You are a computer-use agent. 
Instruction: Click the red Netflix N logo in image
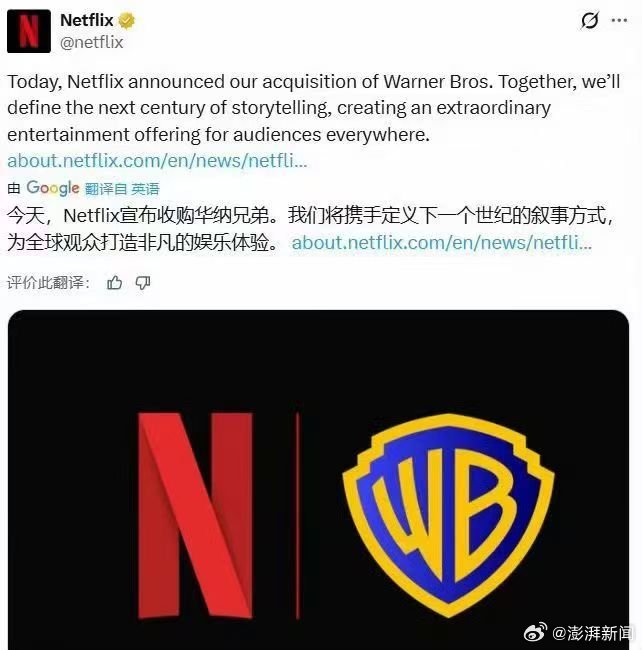coord(195,515)
